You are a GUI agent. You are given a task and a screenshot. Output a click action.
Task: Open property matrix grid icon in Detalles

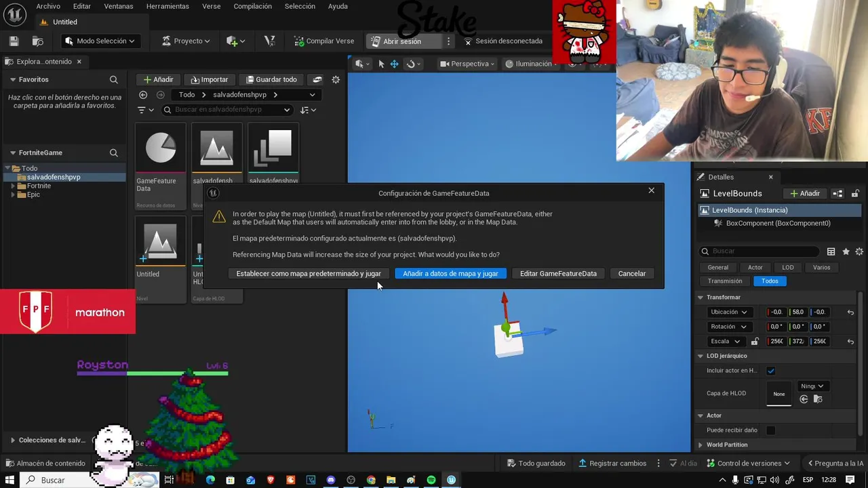[x=831, y=251]
